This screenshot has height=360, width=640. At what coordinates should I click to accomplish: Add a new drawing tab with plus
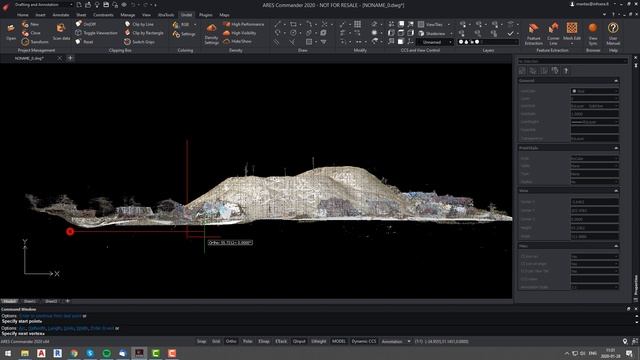click(70, 58)
